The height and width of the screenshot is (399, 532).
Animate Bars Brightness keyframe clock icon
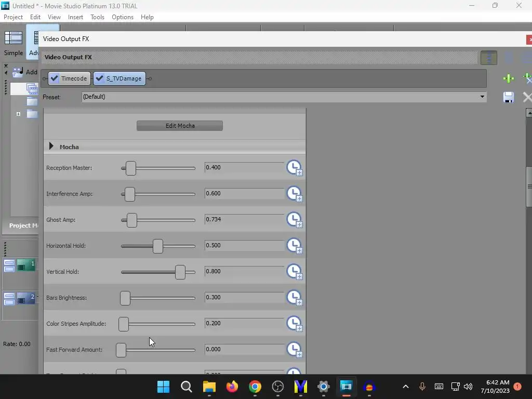tap(295, 298)
